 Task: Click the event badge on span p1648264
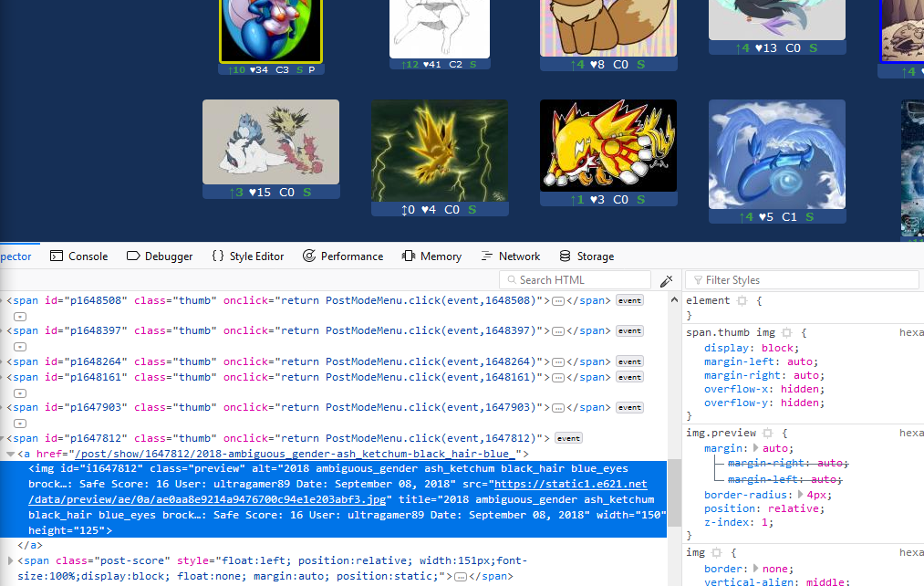(x=629, y=362)
